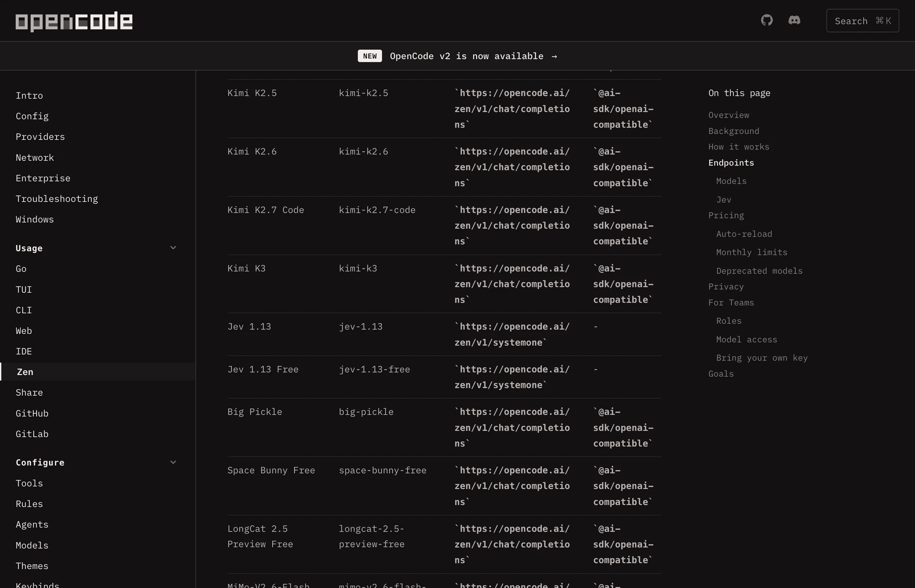
Task: Open Models page in left sidebar
Action: (32, 545)
